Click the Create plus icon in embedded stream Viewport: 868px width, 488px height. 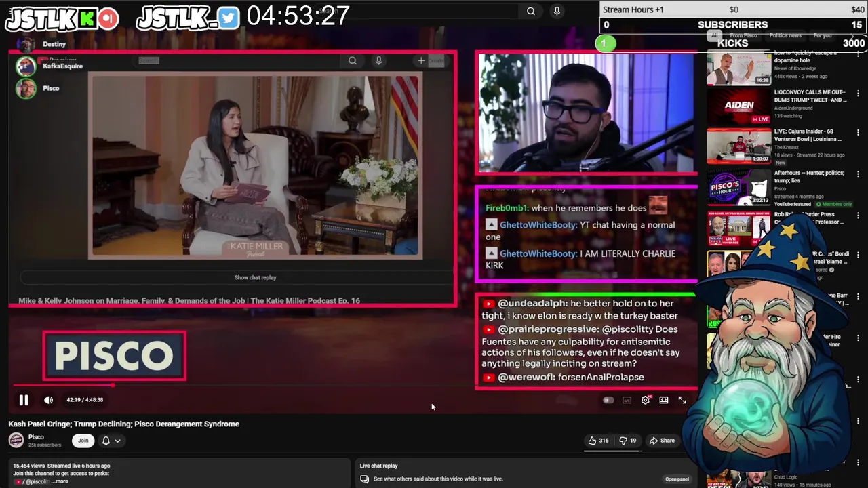(x=421, y=61)
